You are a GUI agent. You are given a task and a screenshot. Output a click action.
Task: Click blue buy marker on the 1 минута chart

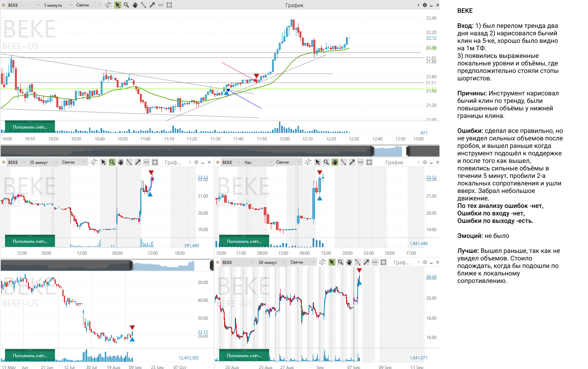coord(227,93)
